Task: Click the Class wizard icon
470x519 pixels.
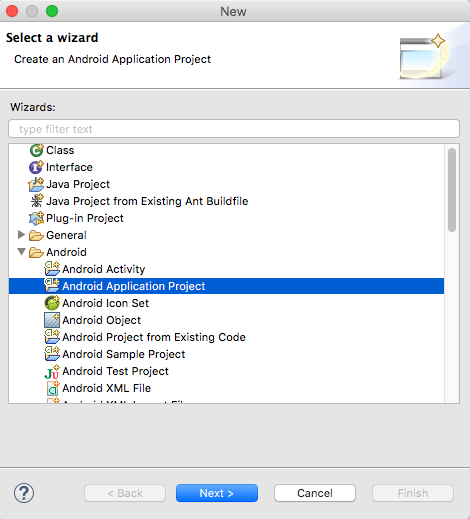Action: click(36, 150)
